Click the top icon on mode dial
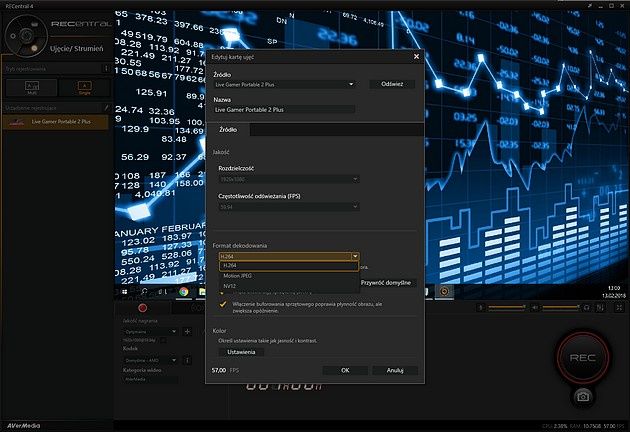 [x=35, y=24]
